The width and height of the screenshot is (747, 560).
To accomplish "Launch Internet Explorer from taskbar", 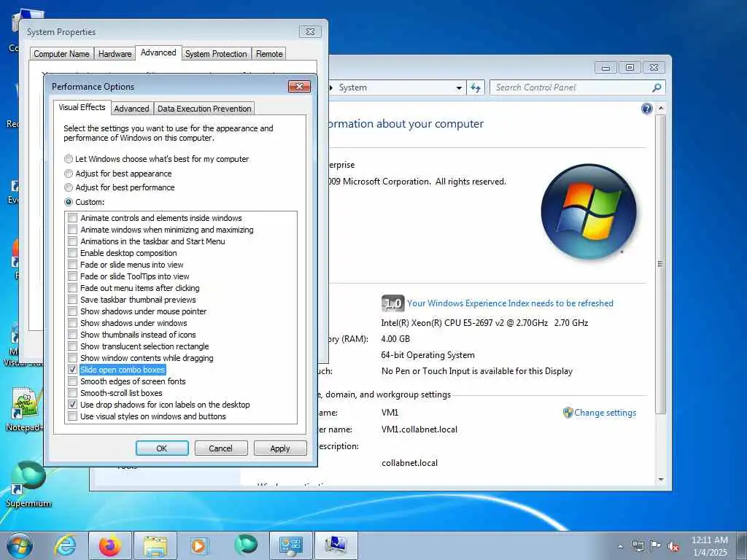I will click(65, 546).
